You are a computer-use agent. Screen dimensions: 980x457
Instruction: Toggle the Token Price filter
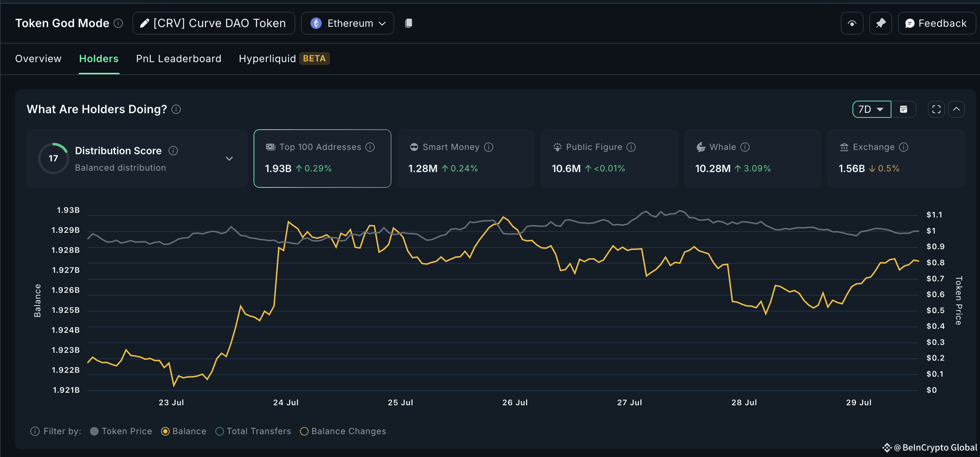point(121,432)
